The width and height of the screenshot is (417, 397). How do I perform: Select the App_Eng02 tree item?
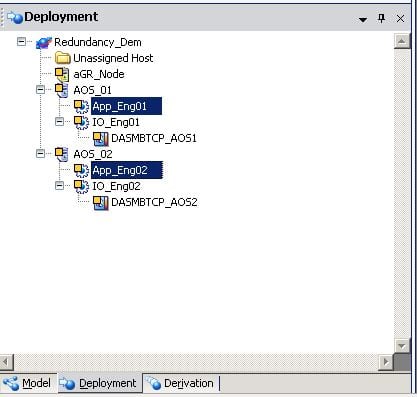point(127,170)
